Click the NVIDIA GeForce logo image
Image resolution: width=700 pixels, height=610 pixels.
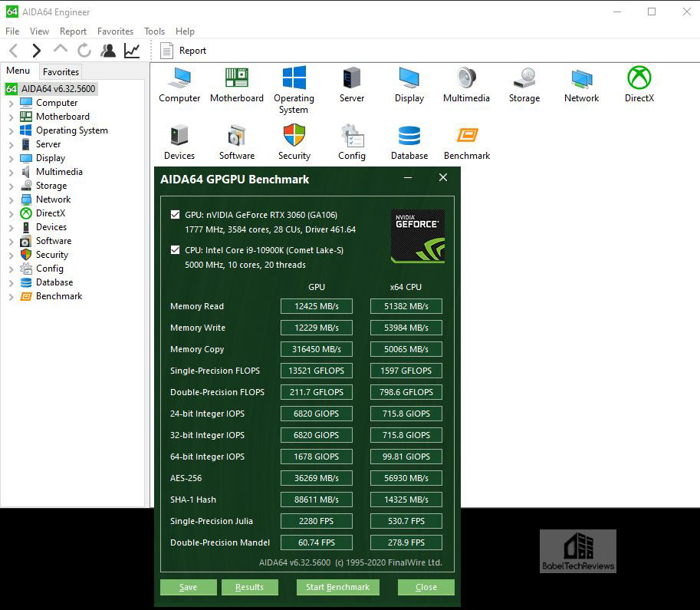[417, 236]
